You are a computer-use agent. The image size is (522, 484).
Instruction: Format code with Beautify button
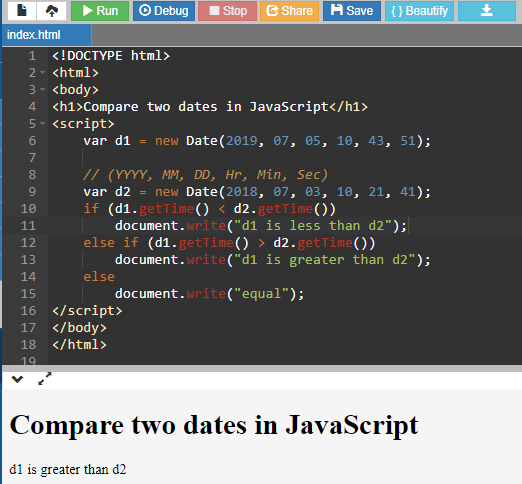419,11
